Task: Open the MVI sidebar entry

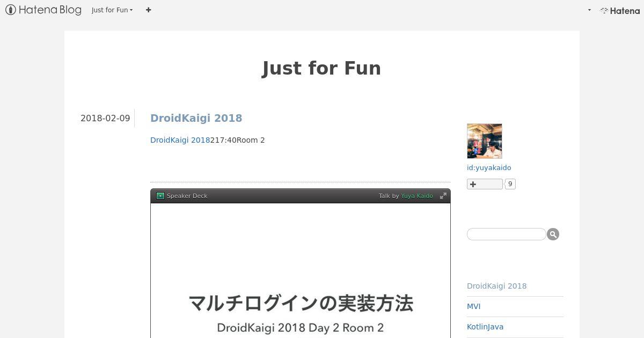Action: (474, 306)
